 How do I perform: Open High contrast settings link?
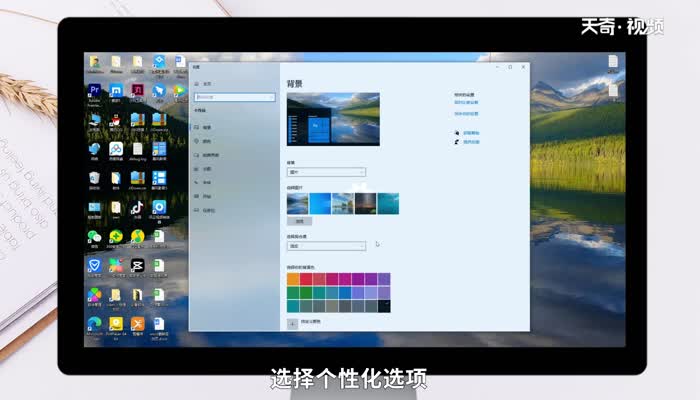pos(466,103)
